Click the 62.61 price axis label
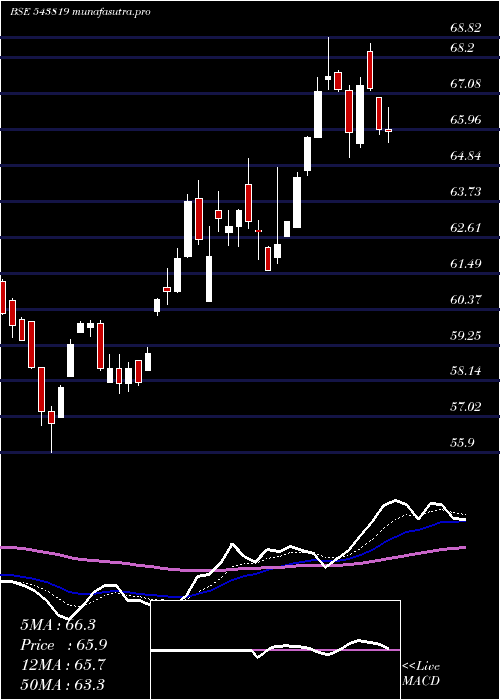 tap(466, 228)
